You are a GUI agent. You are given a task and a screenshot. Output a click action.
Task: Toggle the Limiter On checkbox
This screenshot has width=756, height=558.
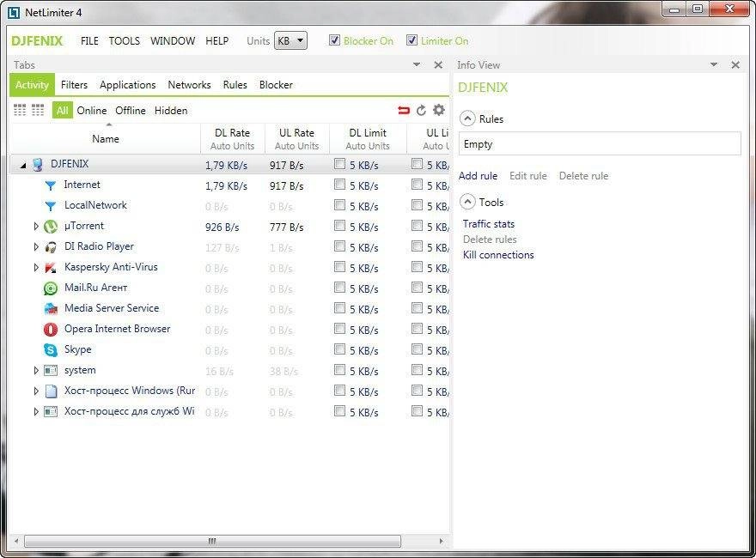412,40
